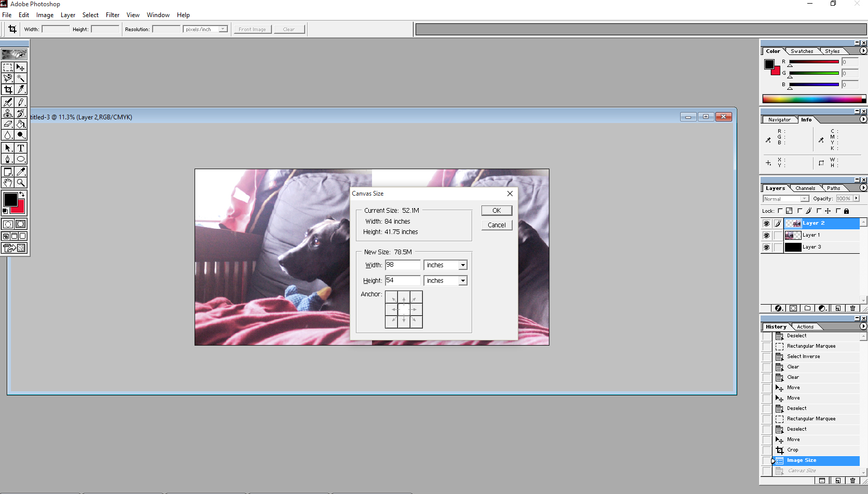Viewport: 868px width, 494px height.
Task: Create a new layer from Layers panel
Action: coord(838,308)
